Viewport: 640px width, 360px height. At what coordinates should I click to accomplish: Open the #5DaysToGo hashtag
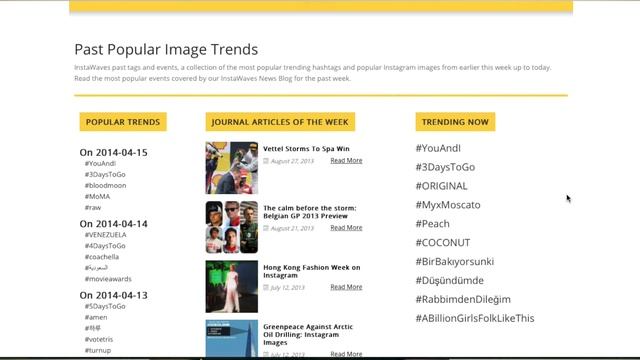(105, 306)
